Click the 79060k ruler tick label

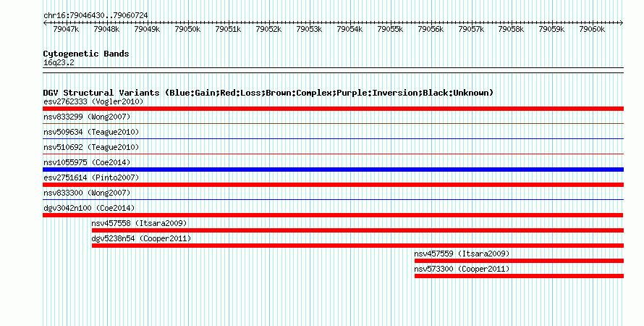point(592,29)
